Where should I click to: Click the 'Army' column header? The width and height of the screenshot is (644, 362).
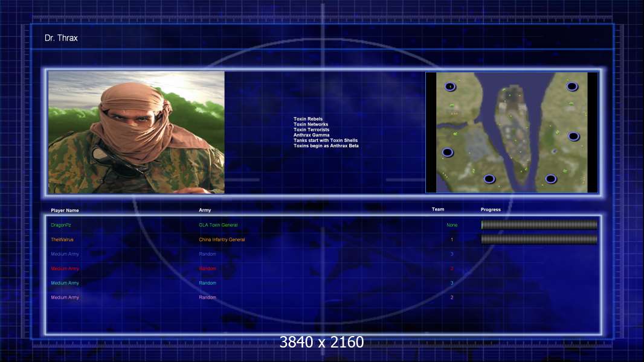(x=205, y=210)
